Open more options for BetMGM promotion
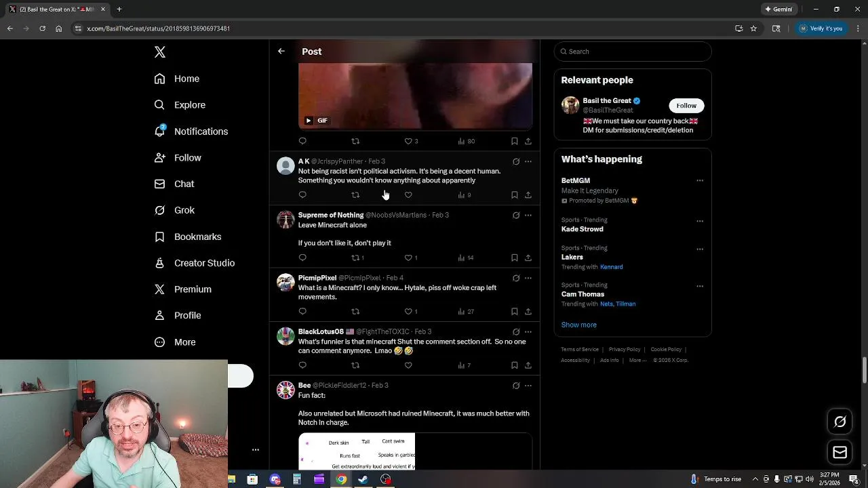The width and height of the screenshot is (868, 488). 700,181
